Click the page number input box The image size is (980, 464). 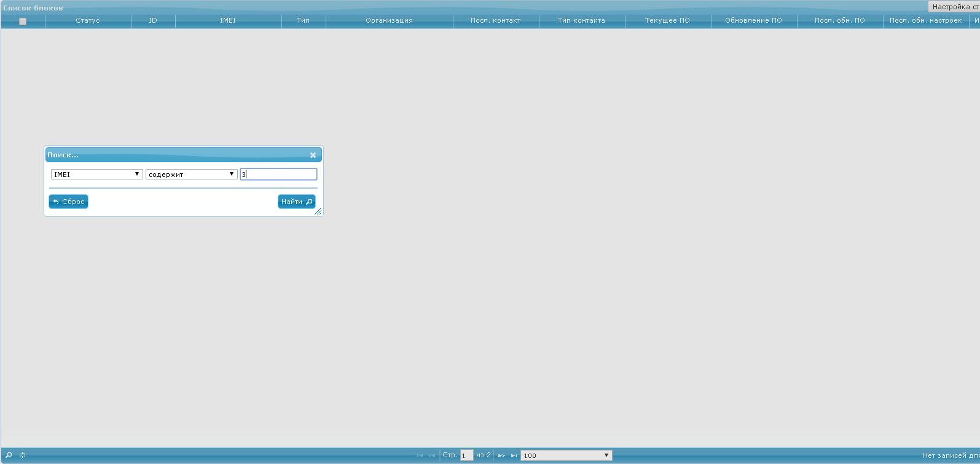[x=466, y=455]
